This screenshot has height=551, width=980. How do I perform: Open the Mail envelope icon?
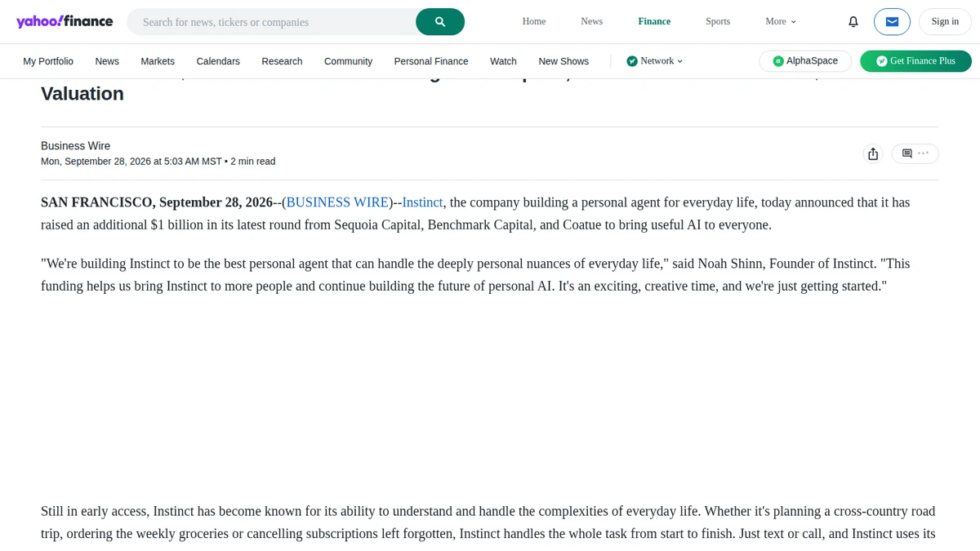[892, 22]
